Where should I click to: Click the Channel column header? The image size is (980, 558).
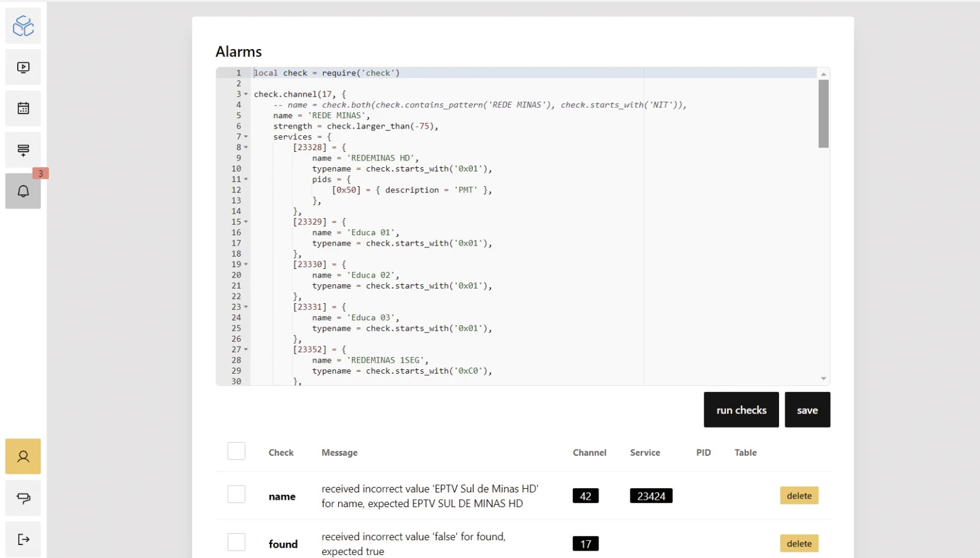pos(590,453)
